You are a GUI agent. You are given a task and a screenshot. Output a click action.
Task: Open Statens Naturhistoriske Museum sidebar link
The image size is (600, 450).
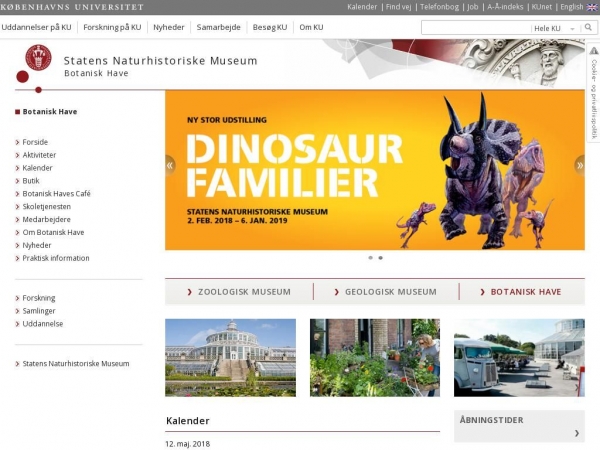[x=76, y=364]
